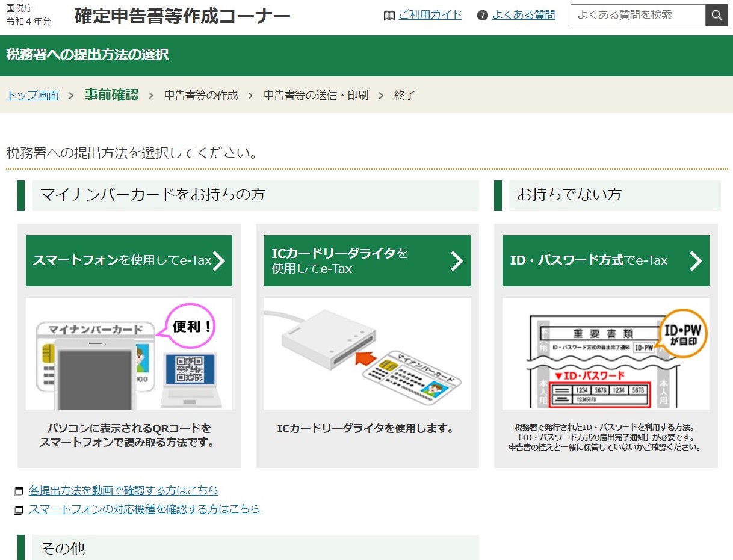The image size is (733, 560).
Task: Click the chevron arrow on ID・パスワード方式 button
Action: click(x=696, y=260)
